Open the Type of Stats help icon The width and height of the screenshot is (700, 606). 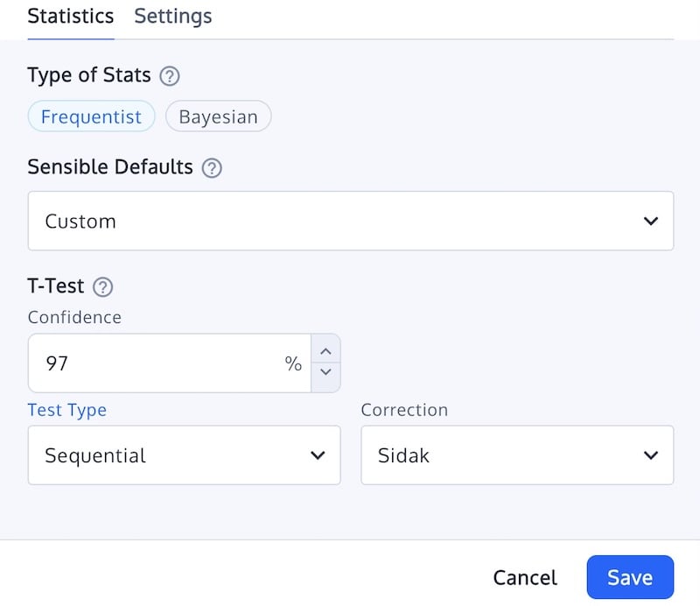point(171,76)
